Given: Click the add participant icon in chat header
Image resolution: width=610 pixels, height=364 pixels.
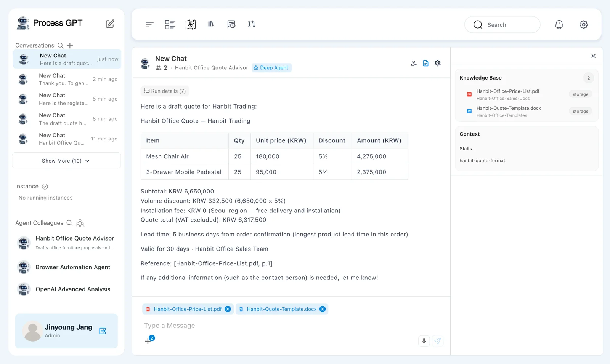Looking at the screenshot, I should point(414,63).
